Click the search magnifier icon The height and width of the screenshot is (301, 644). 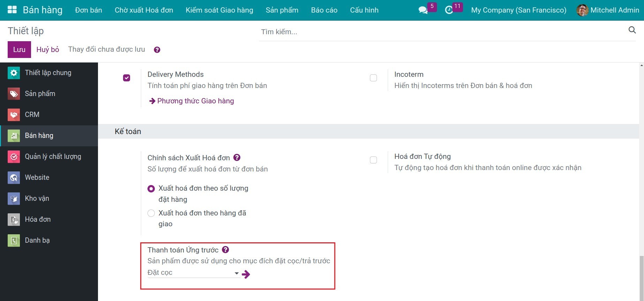click(632, 30)
